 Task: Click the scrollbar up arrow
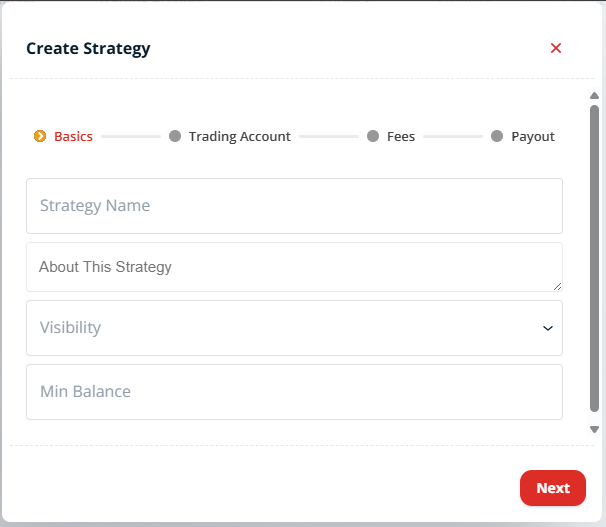[594, 95]
